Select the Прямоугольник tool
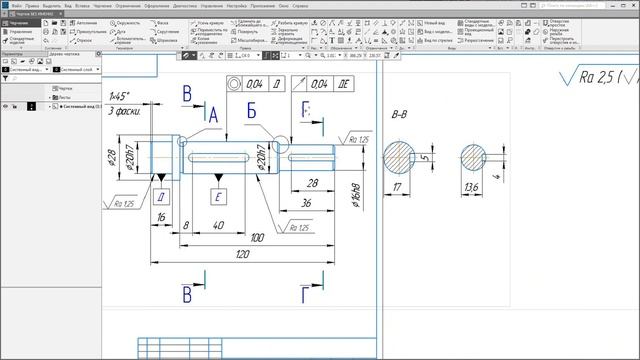This screenshot has width=640, height=360. 88,32
